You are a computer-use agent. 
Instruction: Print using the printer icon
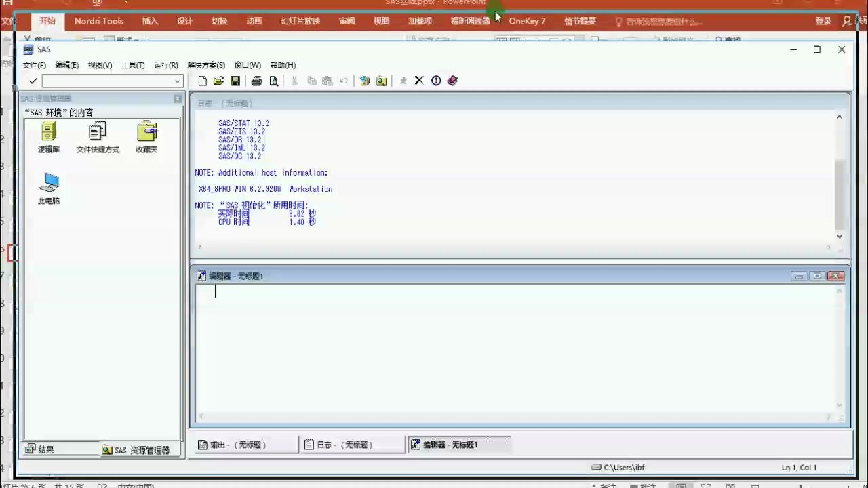coord(256,81)
